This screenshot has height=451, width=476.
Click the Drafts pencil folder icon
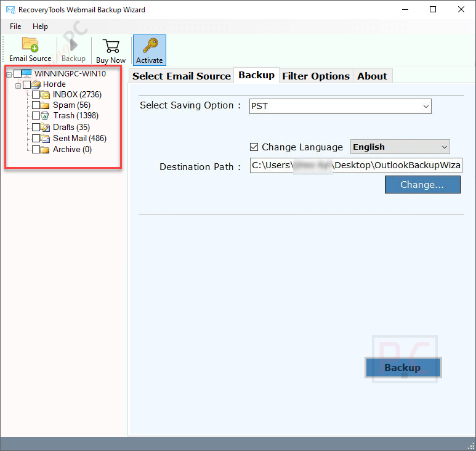tap(45, 128)
